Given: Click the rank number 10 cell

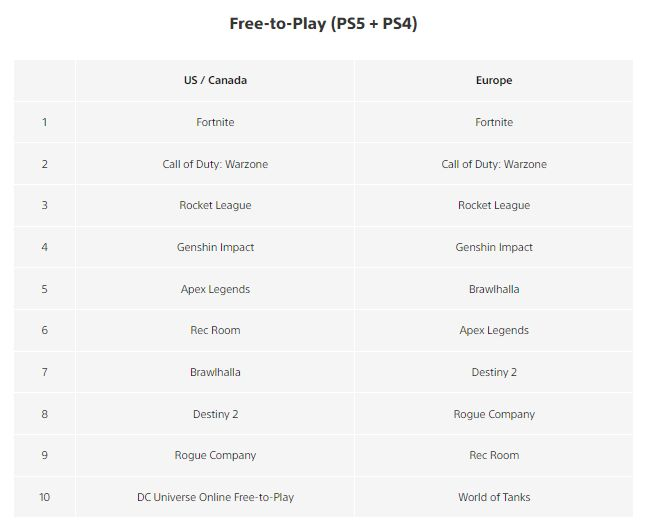Looking at the screenshot, I should 44,497.
